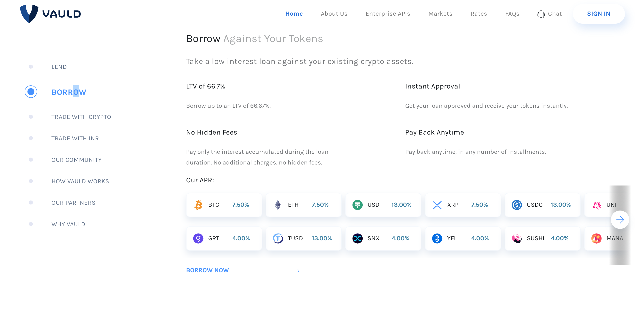Click the BTC 7.50% rate value
This screenshot has height=312, width=644.
(x=240, y=205)
